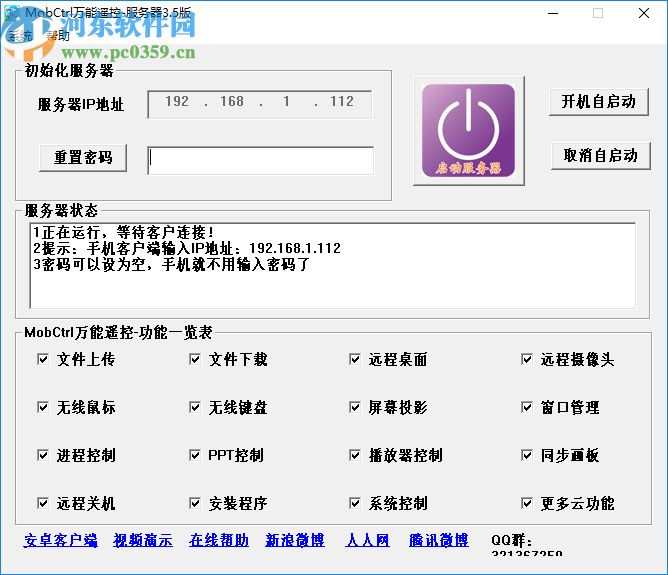Viewport: 668px width, 575px height.
Task: Click the 取消自启动 button
Action: (601, 155)
